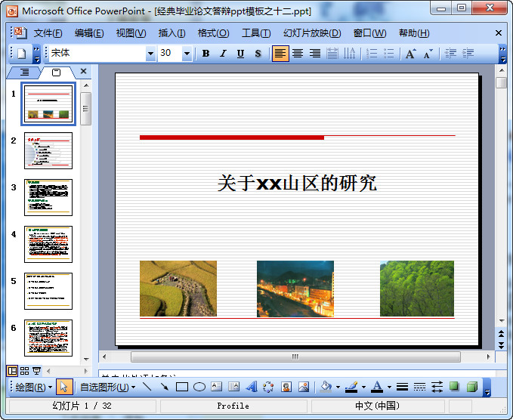Select slide 4 thumbnail
Image resolution: width=513 pixels, height=420 pixels.
[48, 244]
